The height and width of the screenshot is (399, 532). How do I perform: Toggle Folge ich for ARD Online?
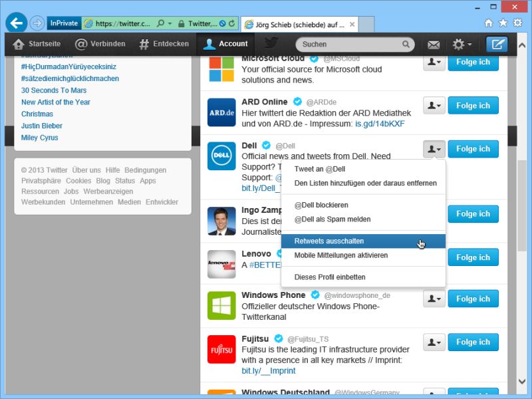point(473,106)
